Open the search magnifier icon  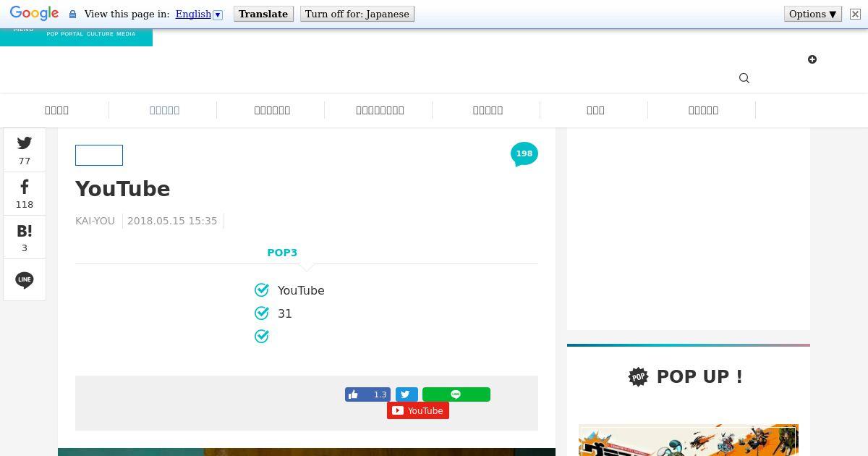click(744, 78)
